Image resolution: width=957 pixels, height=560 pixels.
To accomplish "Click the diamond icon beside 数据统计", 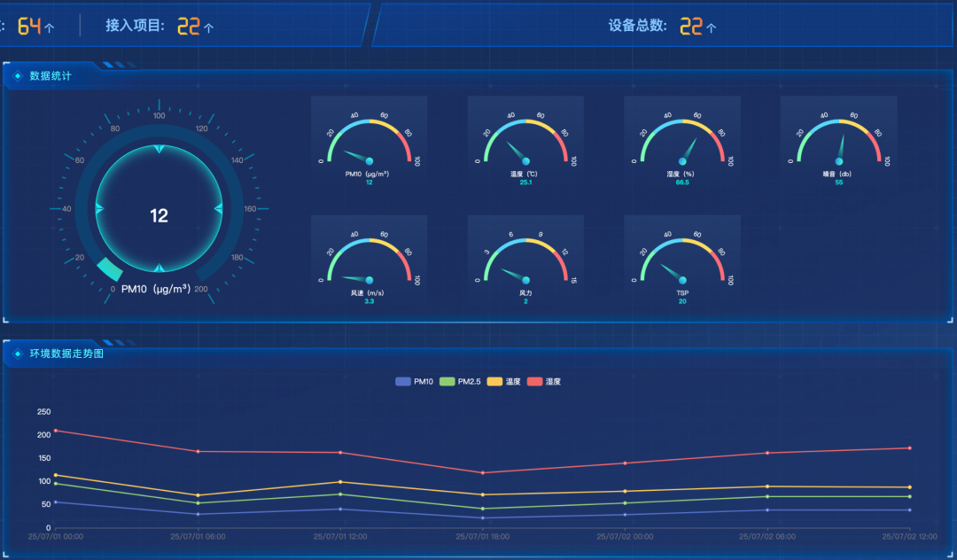I will pyautogui.click(x=18, y=75).
